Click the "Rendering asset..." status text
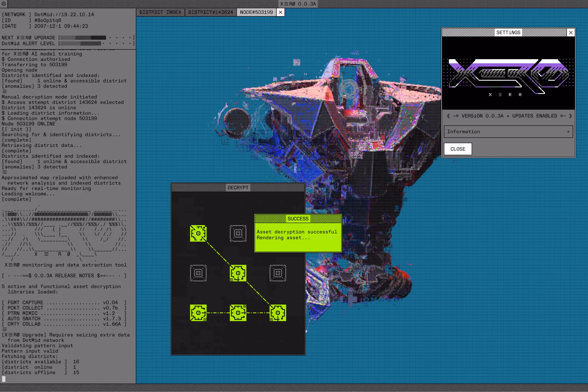Screen dimensions: 588x392 (x=283, y=238)
